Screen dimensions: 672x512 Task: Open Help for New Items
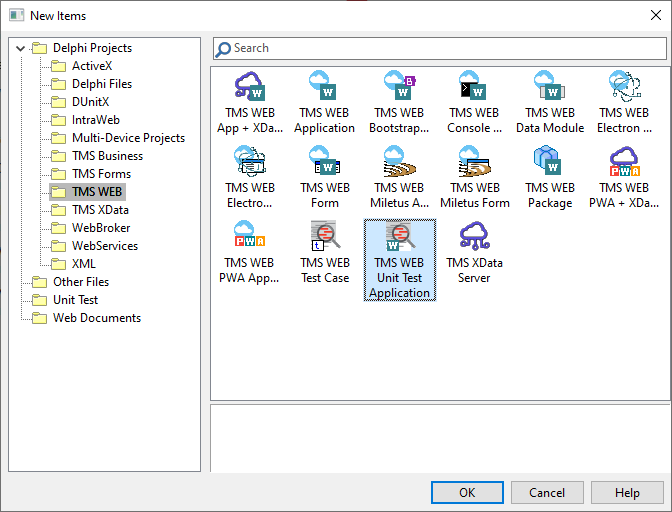(627, 493)
